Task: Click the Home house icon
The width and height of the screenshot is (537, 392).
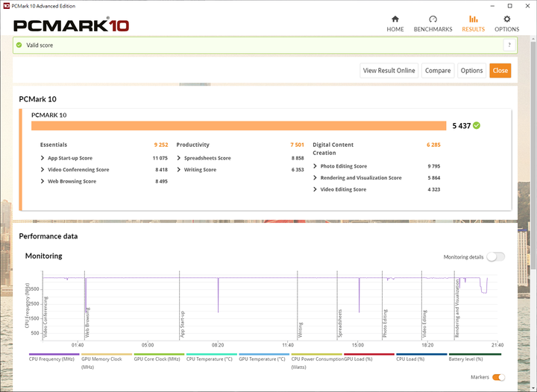Action: click(x=395, y=19)
